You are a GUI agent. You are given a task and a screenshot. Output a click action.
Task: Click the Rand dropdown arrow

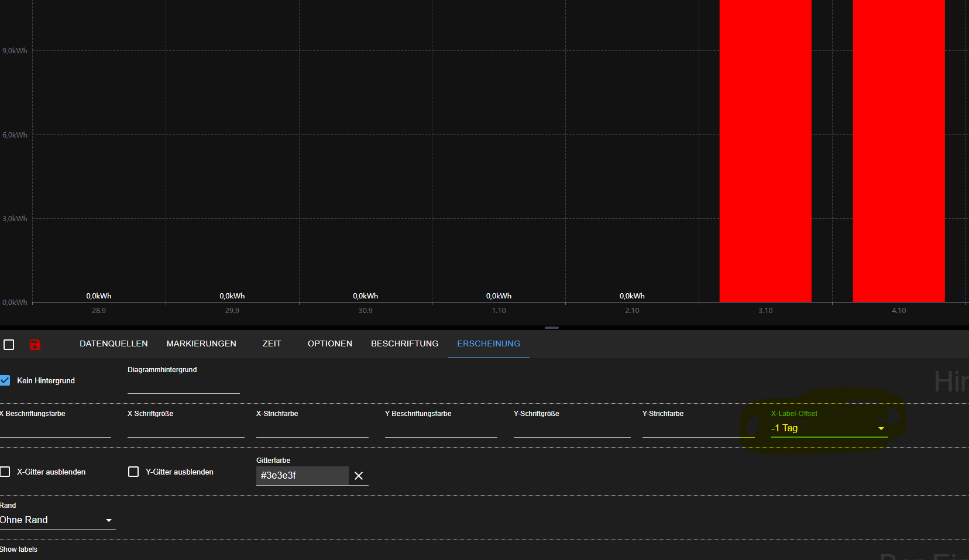[109, 520]
